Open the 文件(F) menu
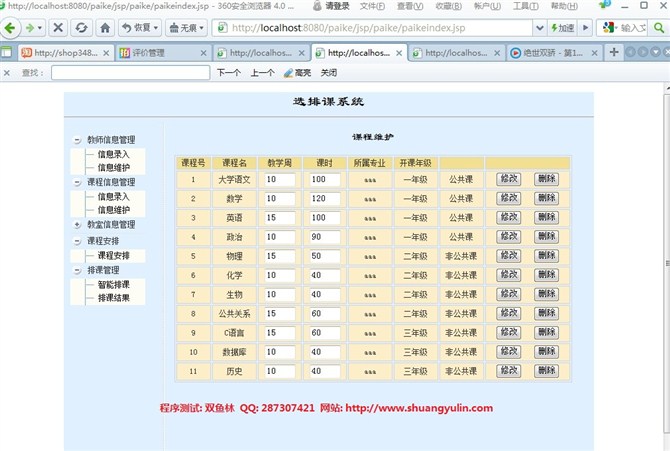Viewport: 670px width, 451px height. (372, 6)
